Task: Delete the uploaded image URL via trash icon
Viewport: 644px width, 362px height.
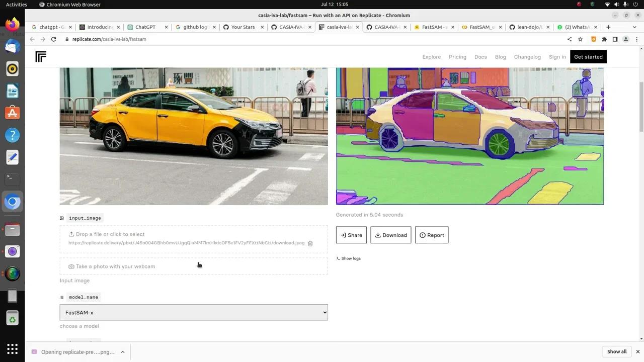Action: pos(310,243)
